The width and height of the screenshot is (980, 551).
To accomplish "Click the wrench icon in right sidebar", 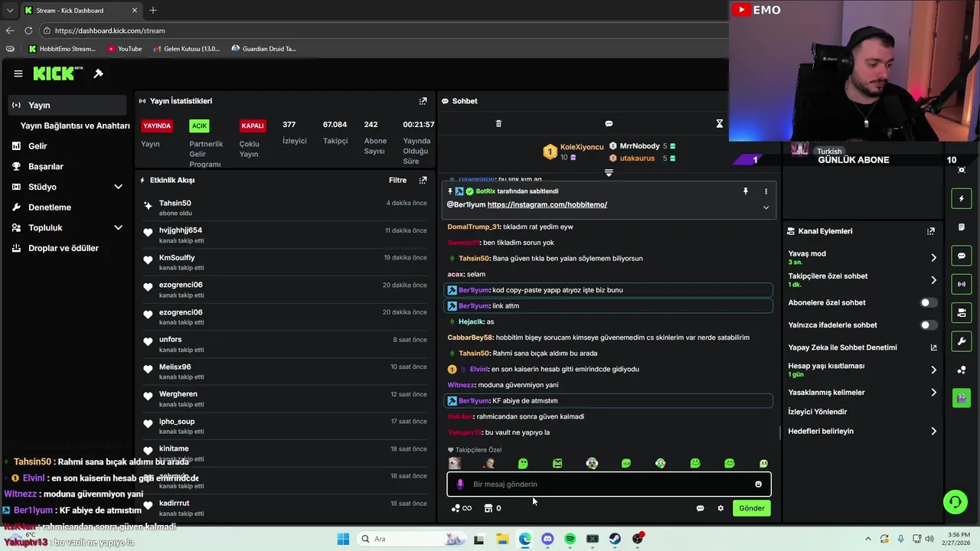I will (x=962, y=341).
